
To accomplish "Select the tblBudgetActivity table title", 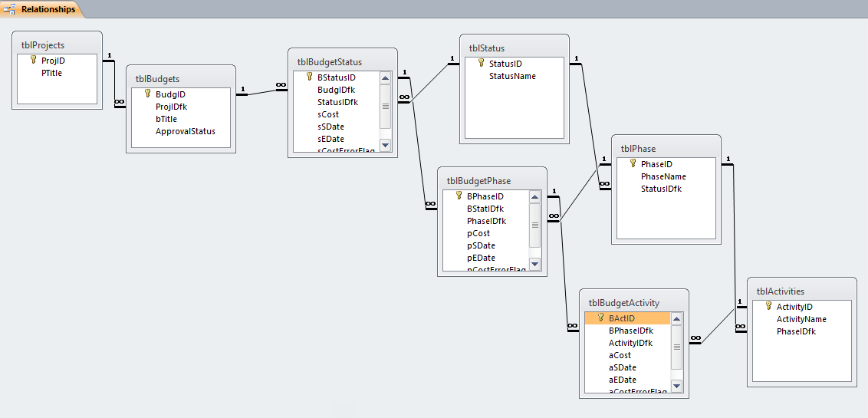I will (624, 302).
